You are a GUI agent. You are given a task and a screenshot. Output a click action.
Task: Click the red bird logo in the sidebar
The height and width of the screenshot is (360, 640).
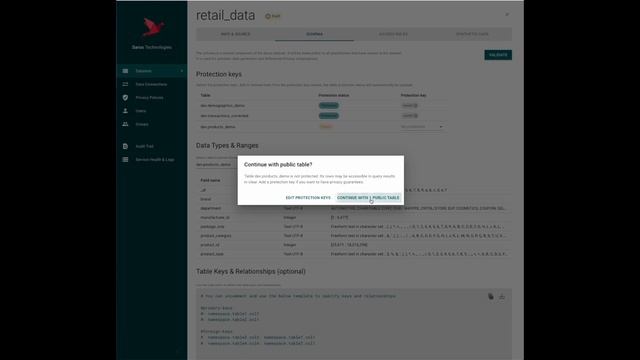[153, 27]
